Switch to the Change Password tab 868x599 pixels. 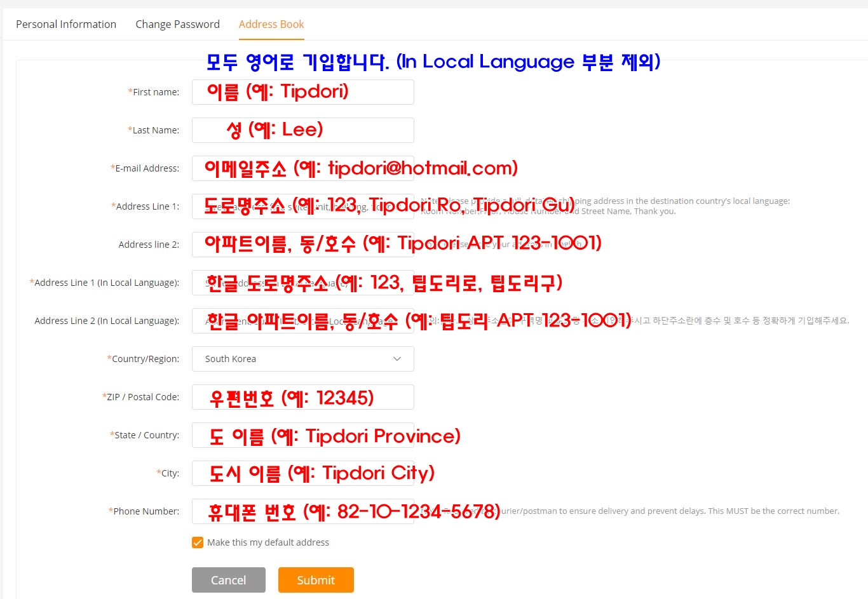pyautogui.click(x=177, y=24)
